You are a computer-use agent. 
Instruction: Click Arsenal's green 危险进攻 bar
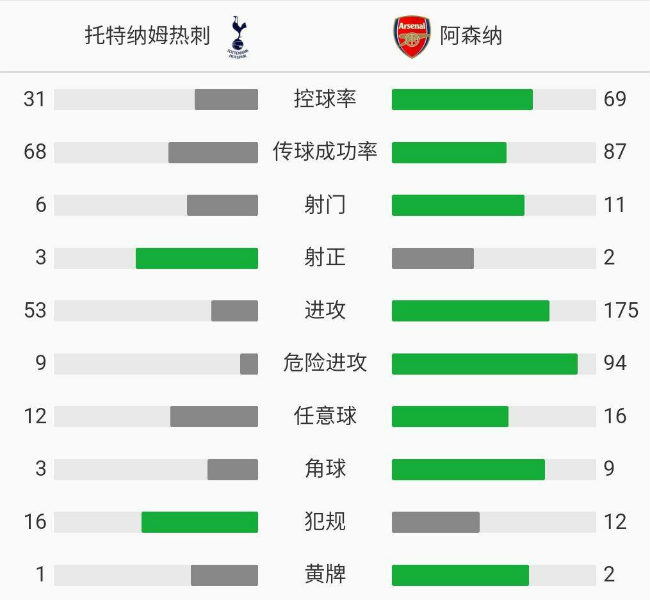484,364
